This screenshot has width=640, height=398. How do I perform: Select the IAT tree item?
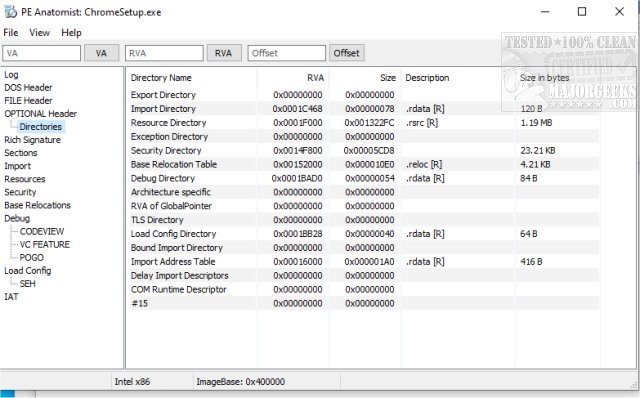11,297
